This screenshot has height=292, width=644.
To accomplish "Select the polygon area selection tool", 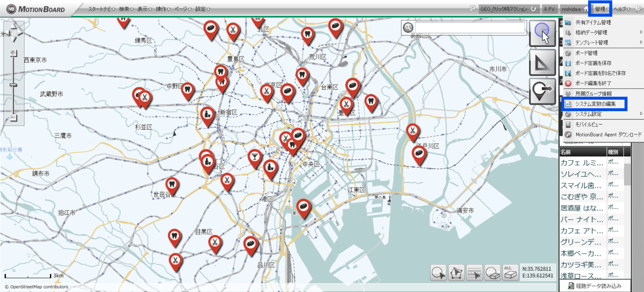I will [x=456, y=273].
